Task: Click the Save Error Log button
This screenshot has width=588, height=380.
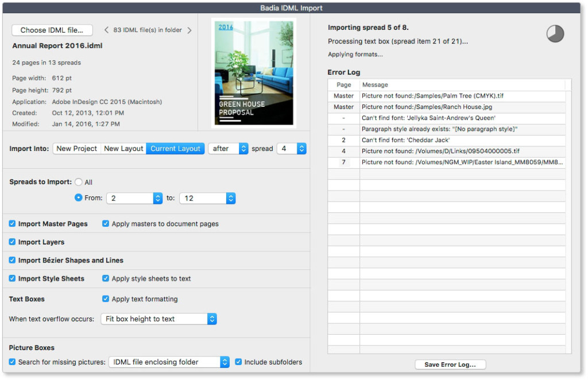Action: (x=450, y=364)
